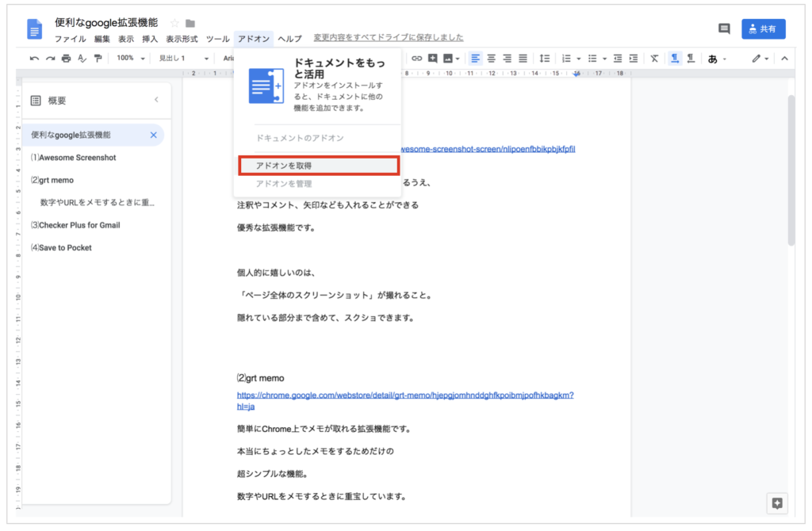Click the vertical scrollbar on the right
812x531 pixels.
tap(791, 170)
